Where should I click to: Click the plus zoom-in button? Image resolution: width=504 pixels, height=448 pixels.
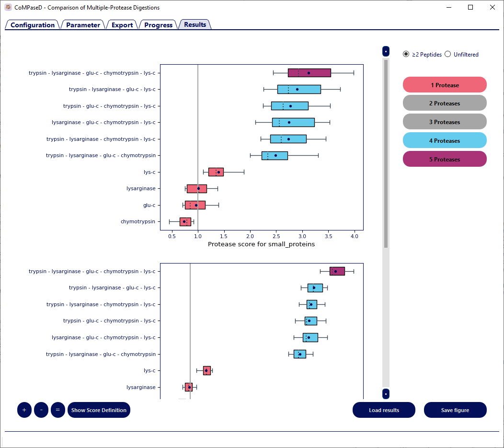24,410
